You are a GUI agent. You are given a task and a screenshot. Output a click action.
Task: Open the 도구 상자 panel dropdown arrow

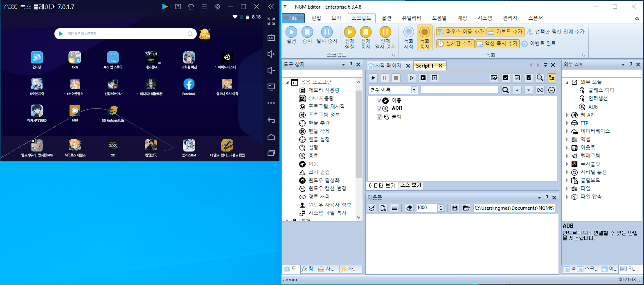[x=343, y=65]
